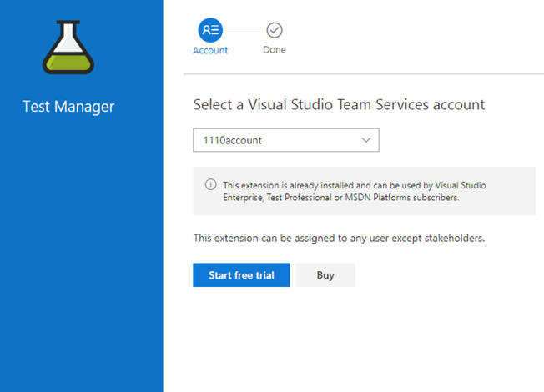Select the Account step label
The width and height of the screenshot is (544, 392).
(x=210, y=51)
